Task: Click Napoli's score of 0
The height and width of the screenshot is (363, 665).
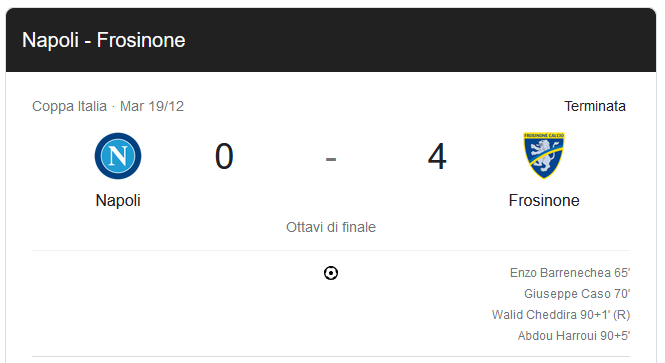Action: [x=224, y=156]
